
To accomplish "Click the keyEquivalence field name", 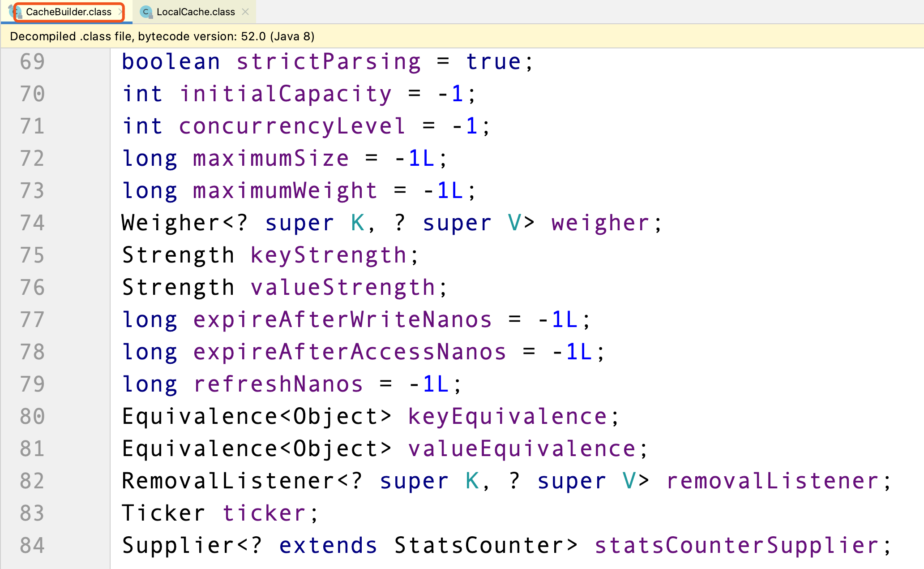I will pos(507,417).
